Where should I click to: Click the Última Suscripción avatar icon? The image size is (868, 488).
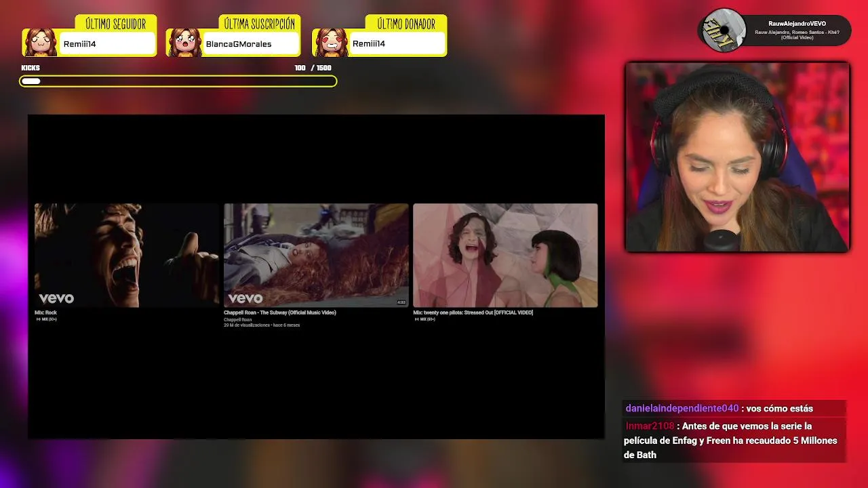[184, 42]
